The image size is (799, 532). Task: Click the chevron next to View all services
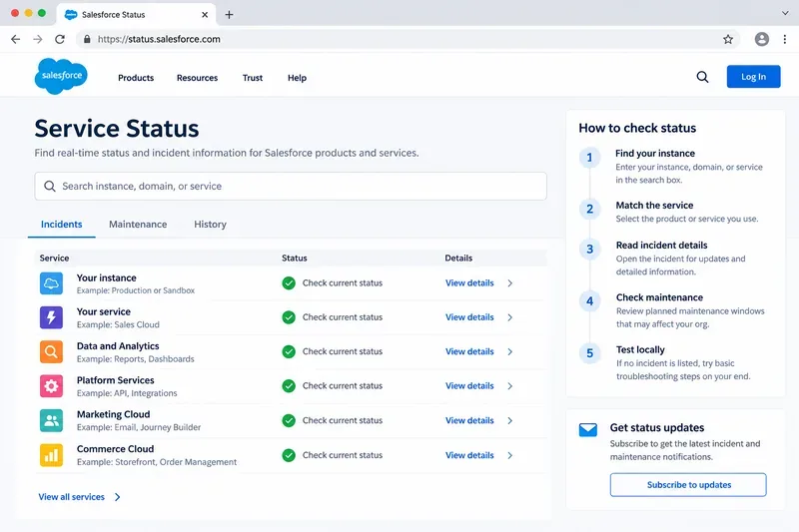click(x=118, y=497)
